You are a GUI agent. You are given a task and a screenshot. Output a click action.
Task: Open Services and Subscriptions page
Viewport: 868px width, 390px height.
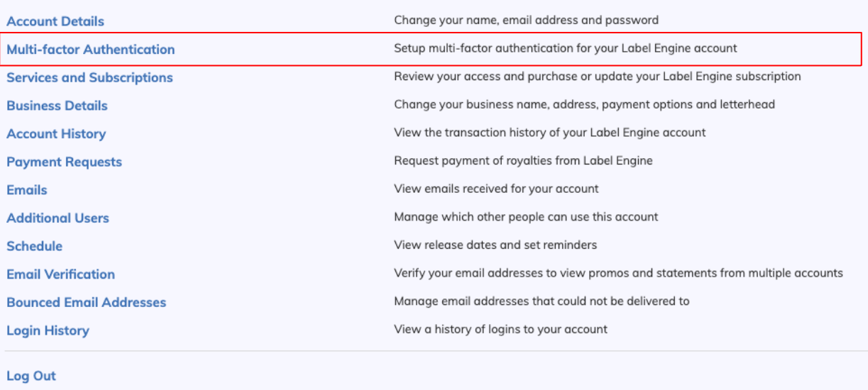(89, 77)
